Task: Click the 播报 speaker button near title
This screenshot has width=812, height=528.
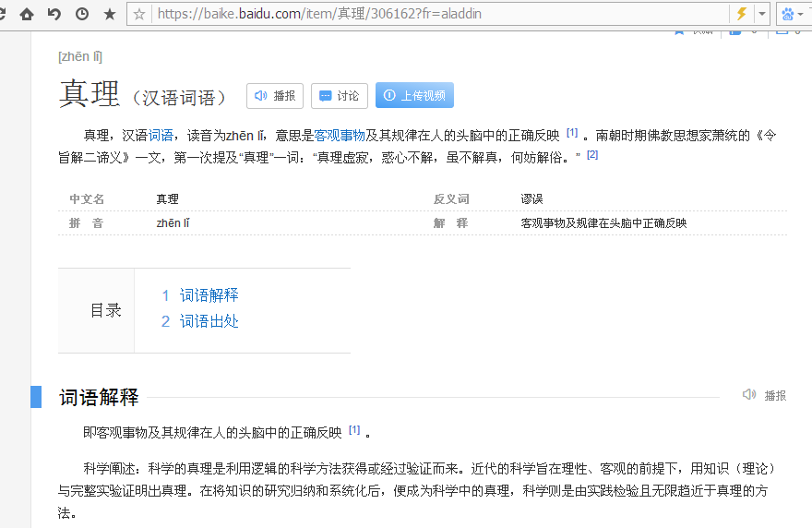Action: coord(275,96)
